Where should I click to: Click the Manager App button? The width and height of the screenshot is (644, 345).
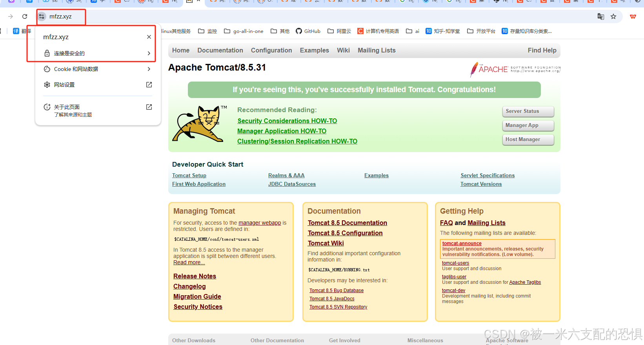coord(528,125)
